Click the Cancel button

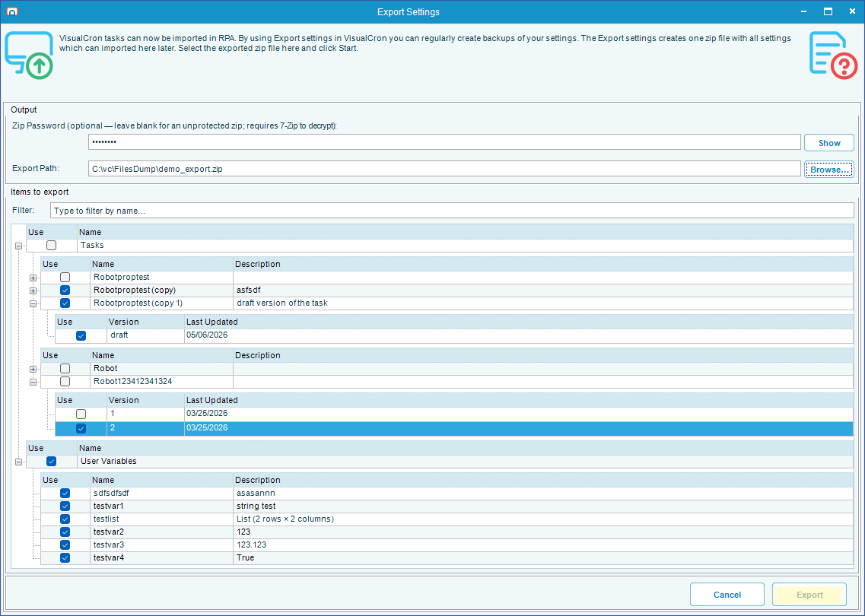coord(727,595)
